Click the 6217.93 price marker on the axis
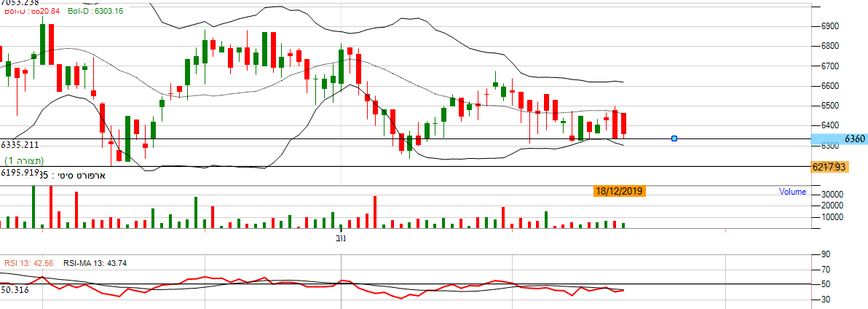Image resolution: width=868 pixels, height=309 pixels. click(829, 167)
